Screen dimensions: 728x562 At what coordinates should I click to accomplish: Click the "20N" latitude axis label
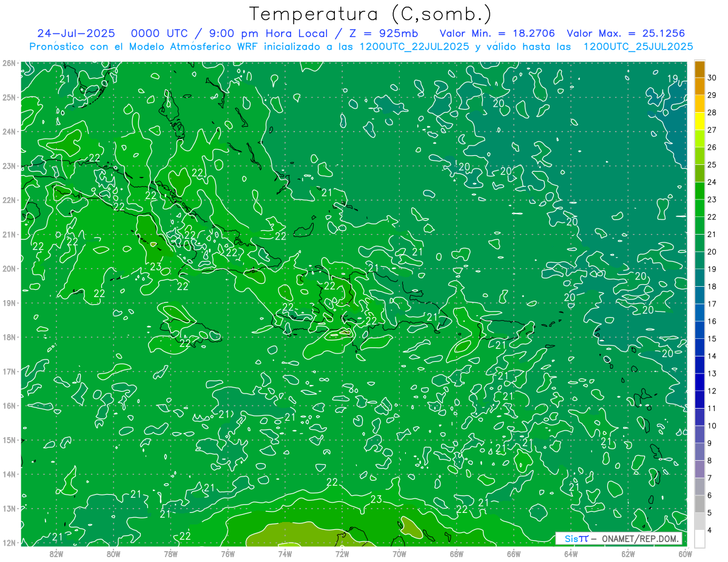point(8,269)
